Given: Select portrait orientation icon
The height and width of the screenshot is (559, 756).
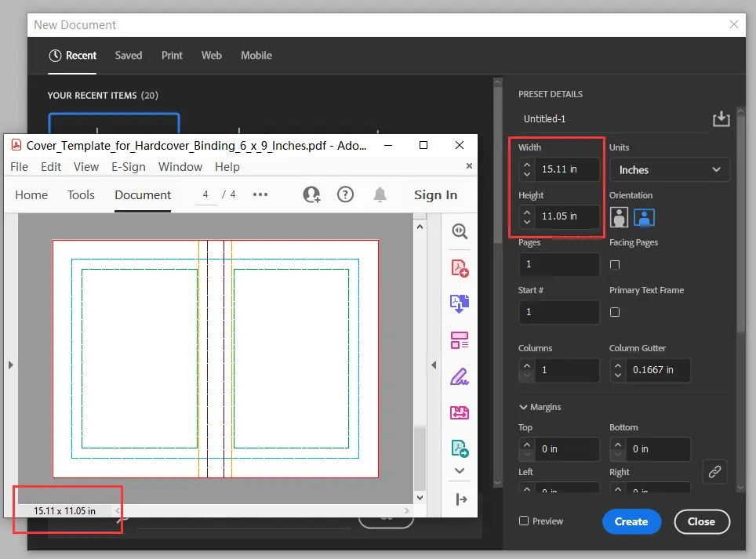Looking at the screenshot, I should (619, 217).
